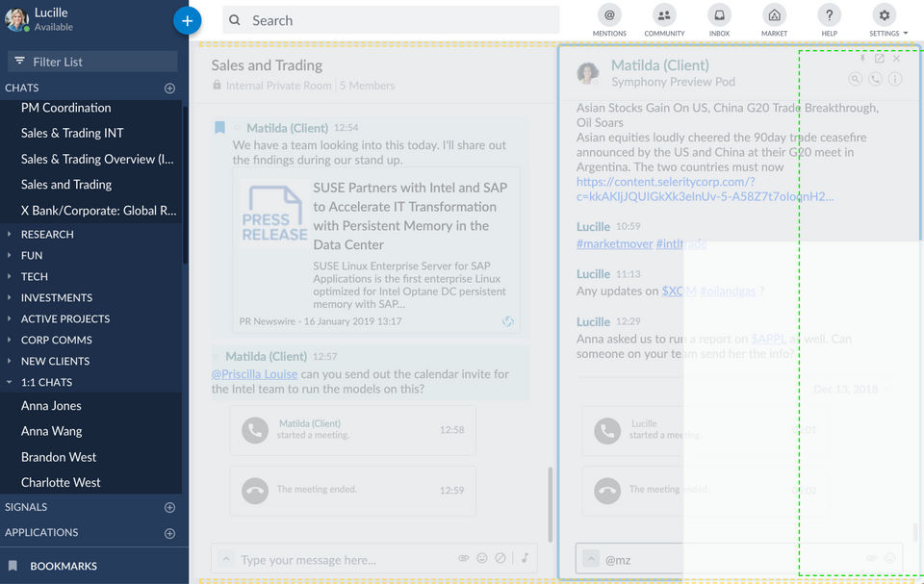Open the Market app store

774,20
